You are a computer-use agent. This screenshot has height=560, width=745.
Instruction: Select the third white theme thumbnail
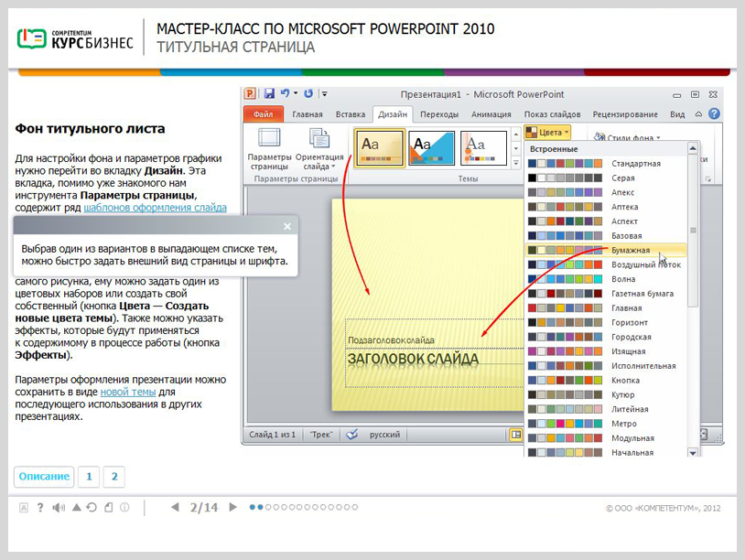pyautogui.click(x=483, y=147)
